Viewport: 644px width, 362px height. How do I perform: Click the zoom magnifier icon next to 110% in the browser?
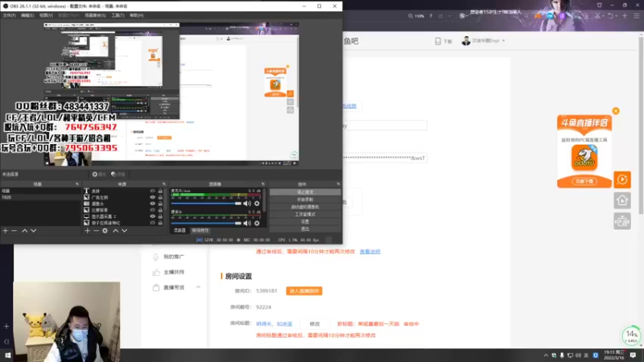(x=411, y=16)
